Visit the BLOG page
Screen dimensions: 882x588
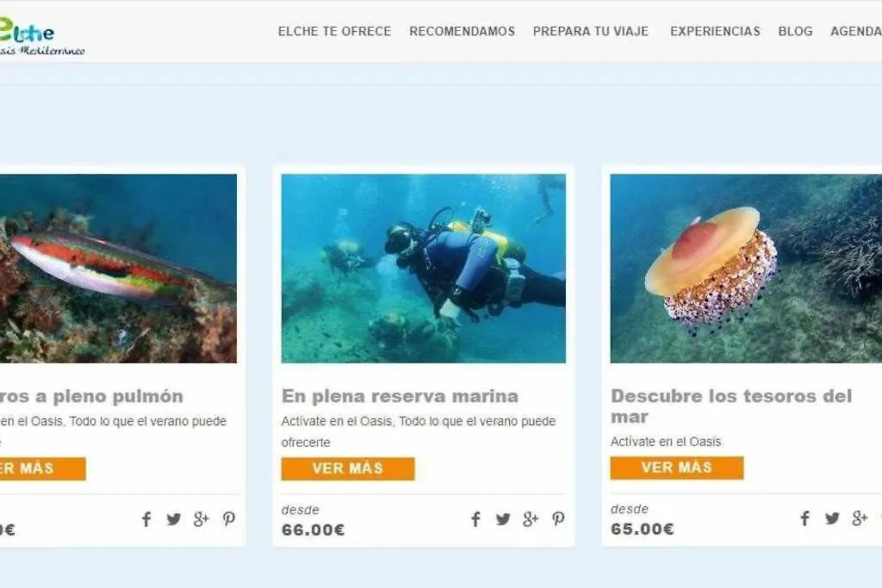coord(795,32)
